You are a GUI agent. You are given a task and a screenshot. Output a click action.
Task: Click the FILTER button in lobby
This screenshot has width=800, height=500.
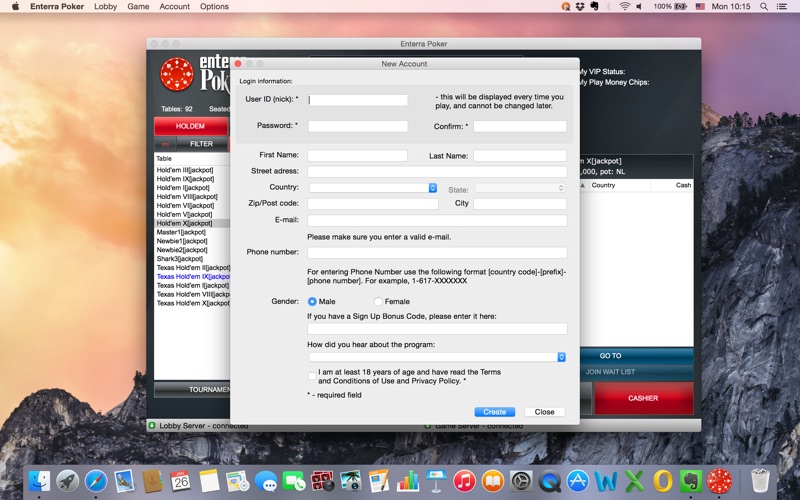pyautogui.click(x=202, y=144)
